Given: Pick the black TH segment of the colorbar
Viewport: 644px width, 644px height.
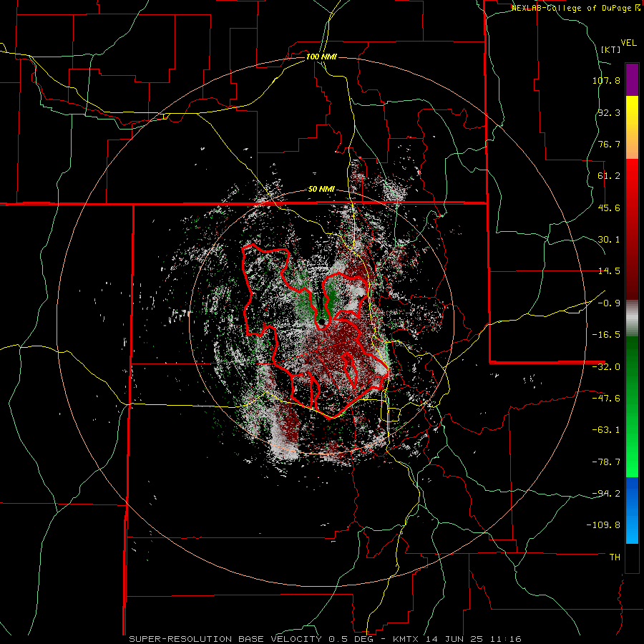Looking at the screenshot, I should (x=632, y=558).
